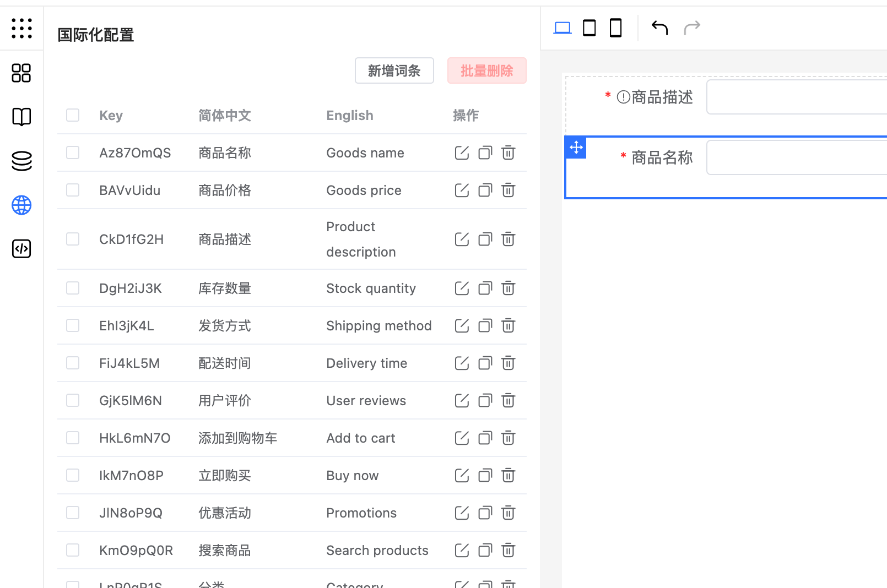Open the internationalization globe icon in sidebar
Viewport: 887px width, 588px height.
(x=21, y=205)
